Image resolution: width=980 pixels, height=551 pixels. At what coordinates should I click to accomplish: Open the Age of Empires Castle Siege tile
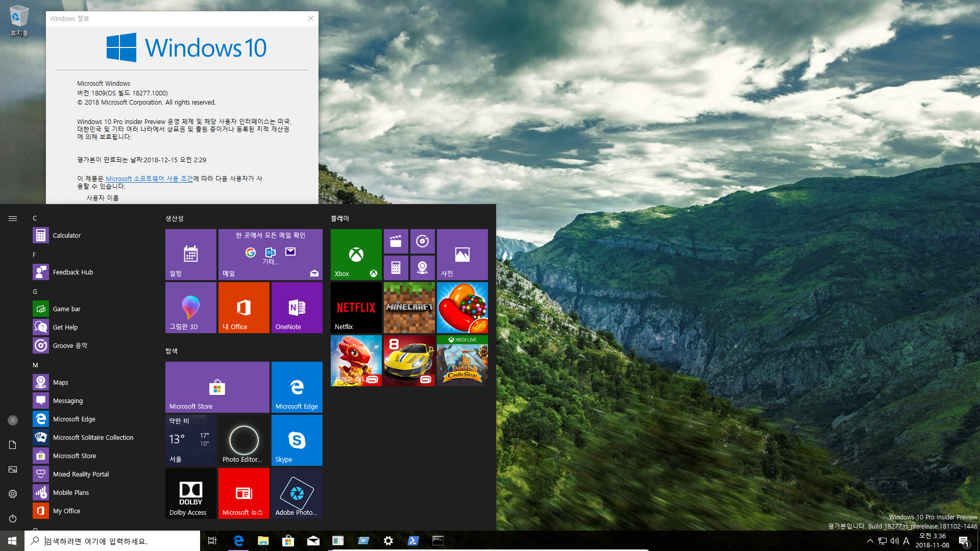pos(462,361)
